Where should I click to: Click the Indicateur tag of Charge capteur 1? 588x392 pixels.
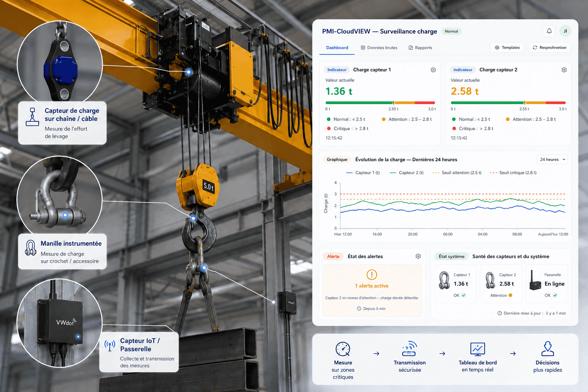[x=337, y=70]
